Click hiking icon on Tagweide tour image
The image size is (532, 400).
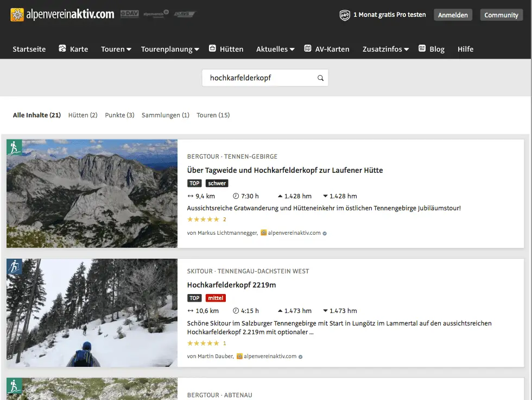click(x=14, y=147)
